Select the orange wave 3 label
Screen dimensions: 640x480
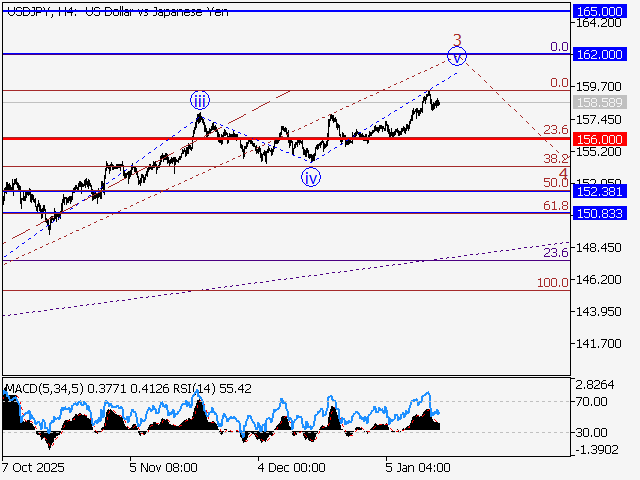point(457,40)
